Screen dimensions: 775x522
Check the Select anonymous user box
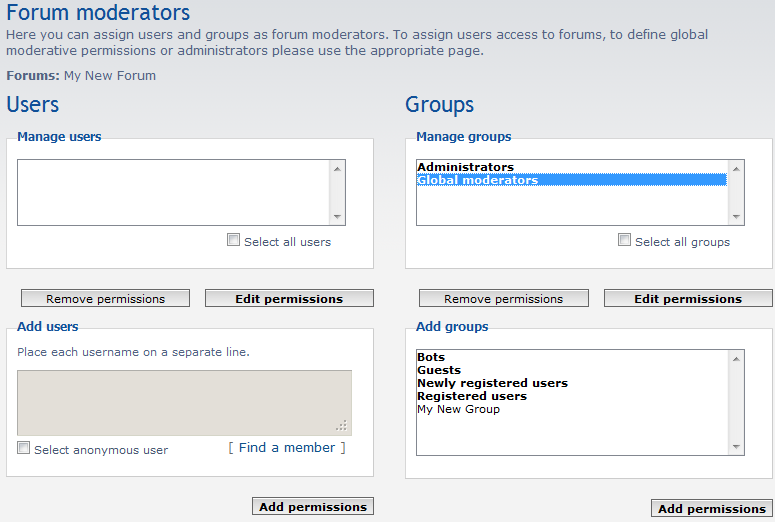(24, 448)
